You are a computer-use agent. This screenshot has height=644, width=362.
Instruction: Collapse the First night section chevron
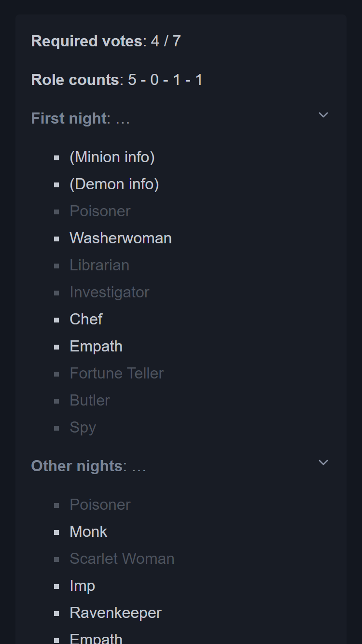323,115
